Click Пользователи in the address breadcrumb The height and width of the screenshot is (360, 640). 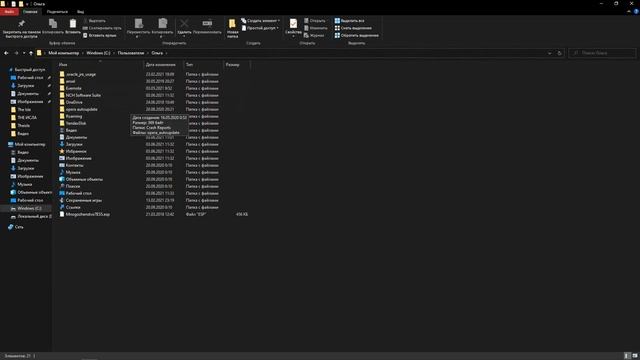pos(131,53)
